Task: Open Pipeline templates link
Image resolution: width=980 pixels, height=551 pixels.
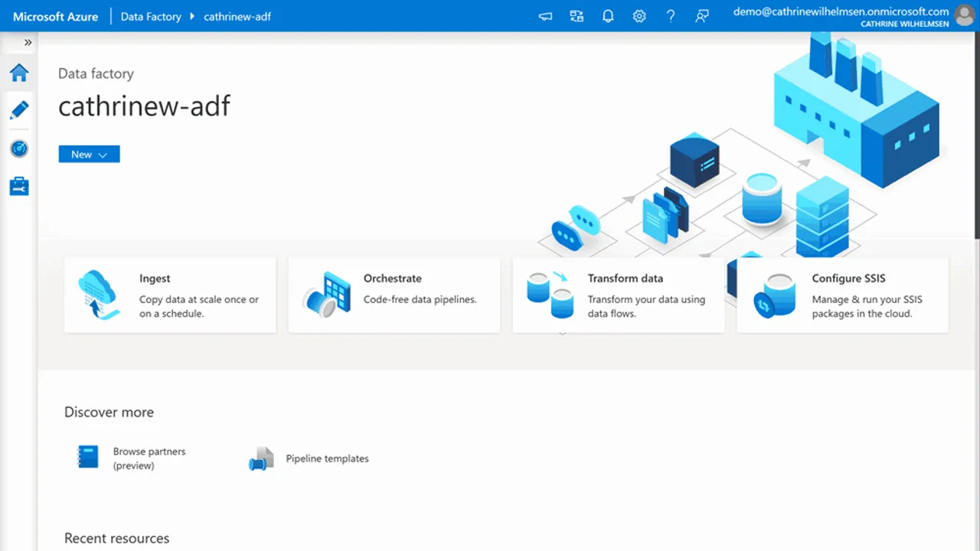Action: (x=328, y=458)
